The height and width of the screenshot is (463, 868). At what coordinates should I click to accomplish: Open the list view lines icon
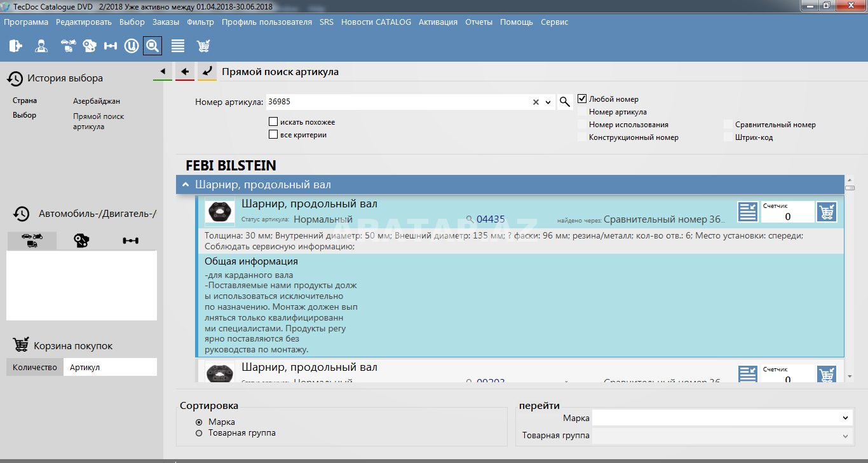click(x=178, y=46)
